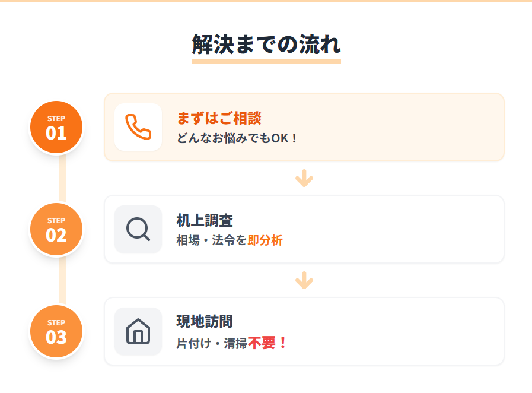This screenshot has width=532, height=393.
Task: Click the timeline connector between steps 01 and 02
Action: (62, 178)
